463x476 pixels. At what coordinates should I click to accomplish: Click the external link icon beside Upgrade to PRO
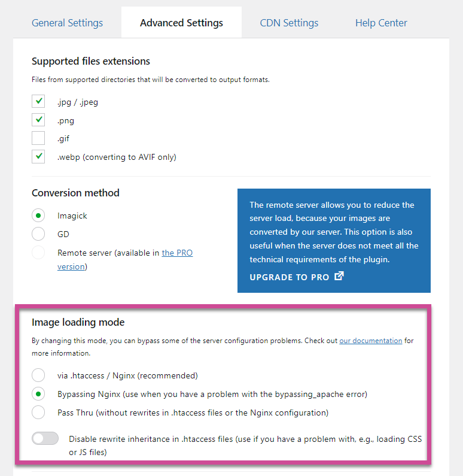pos(339,276)
